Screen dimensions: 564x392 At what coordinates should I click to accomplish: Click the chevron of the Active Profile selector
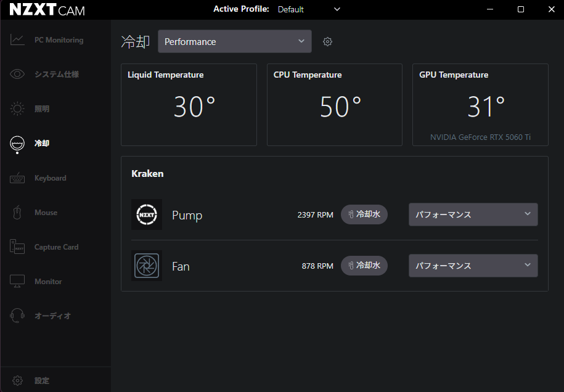click(337, 9)
